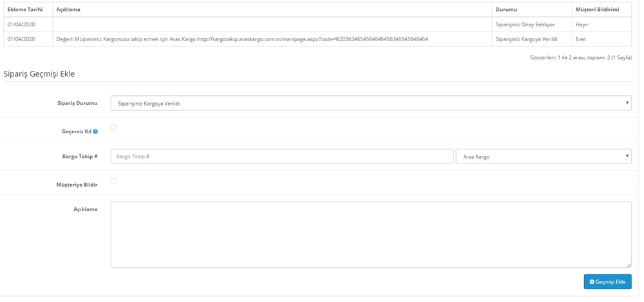Open the Aras Kargo carrier dropdown

[x=544, y=156]
